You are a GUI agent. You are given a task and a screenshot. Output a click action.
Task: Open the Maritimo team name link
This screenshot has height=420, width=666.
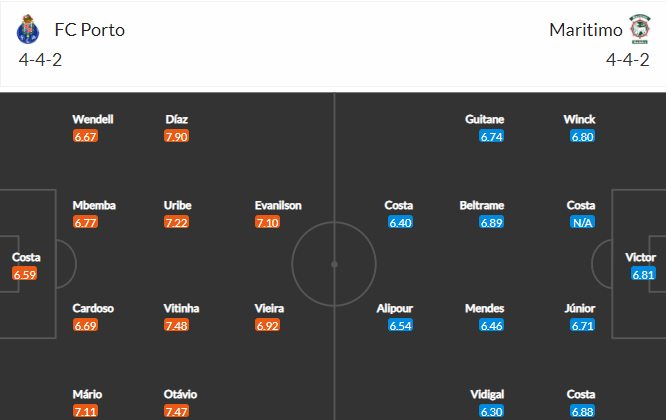click(586, 30)
